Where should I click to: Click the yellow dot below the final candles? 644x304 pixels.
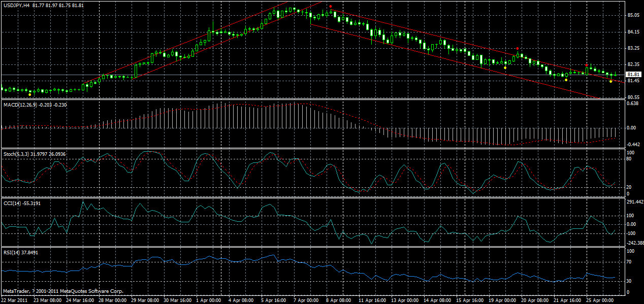(x=610, y=81)
